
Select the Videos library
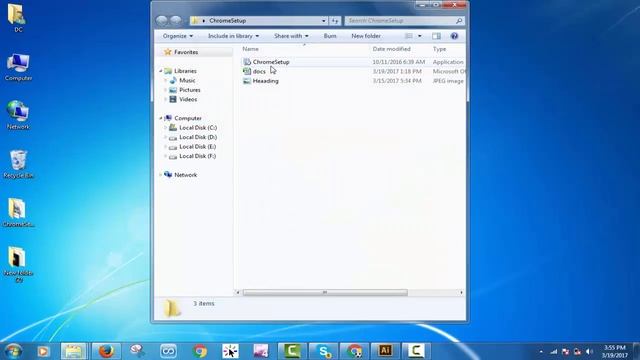(188, 99)
